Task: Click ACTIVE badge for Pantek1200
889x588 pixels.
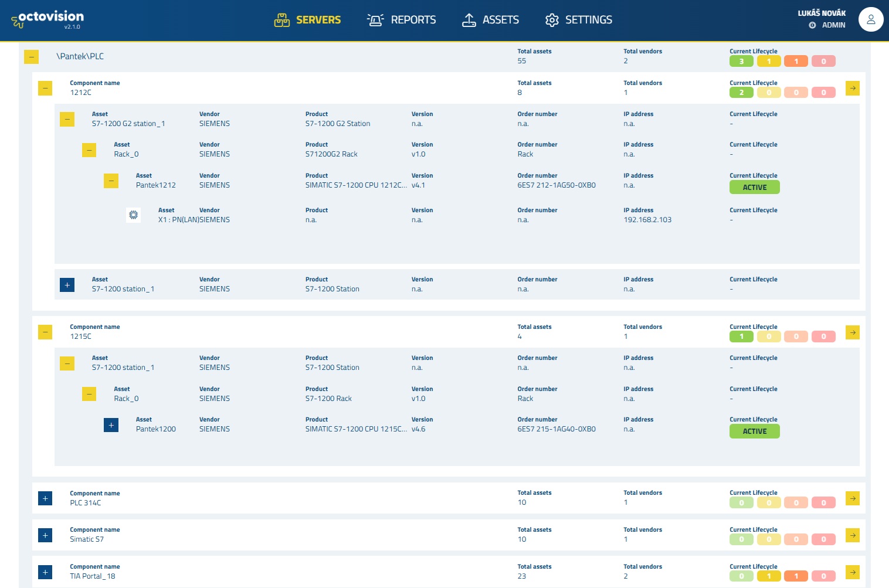Action: (755, 431)
